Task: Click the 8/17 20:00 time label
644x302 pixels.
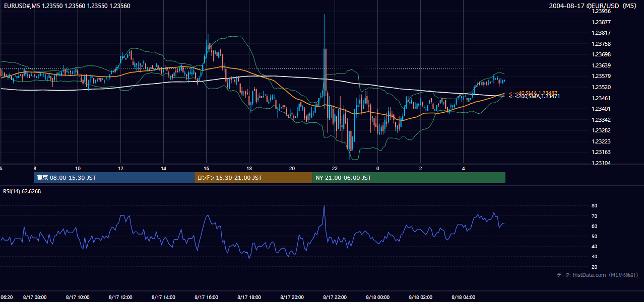Action: pos(292,297)
